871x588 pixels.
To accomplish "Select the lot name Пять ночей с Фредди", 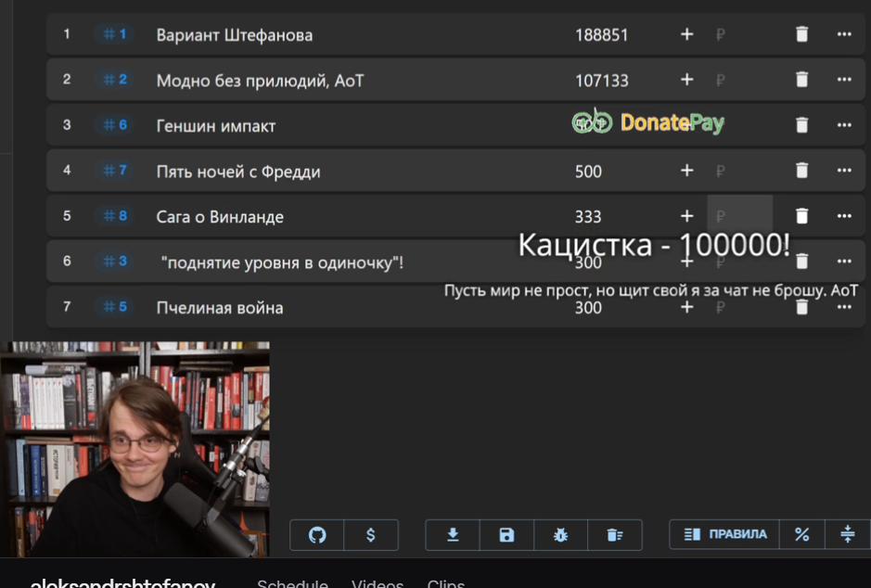I will pos(238,172).
